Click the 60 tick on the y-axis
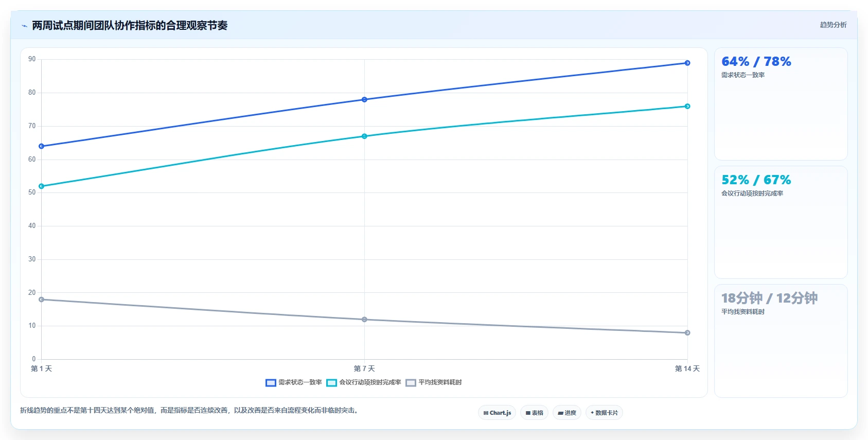This screenshot has width=868, height=440. [x=32, y=160]
